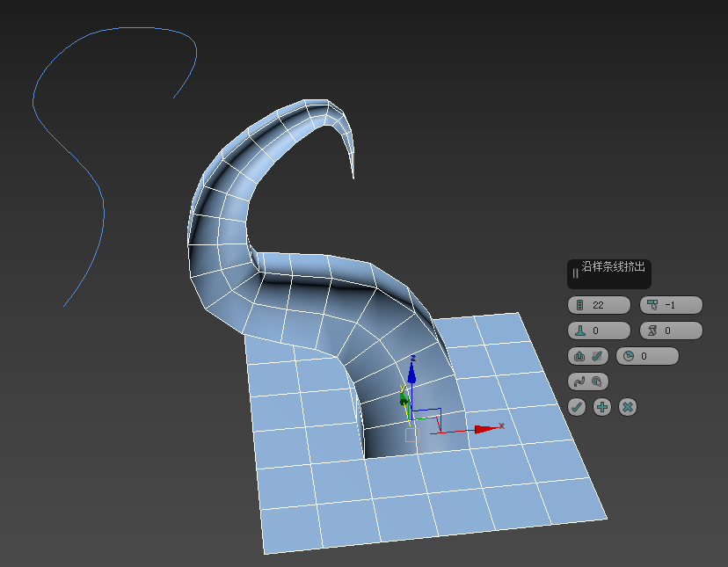
Task: Click the Taper Amount field showing -1
Action: coord(679,305)
